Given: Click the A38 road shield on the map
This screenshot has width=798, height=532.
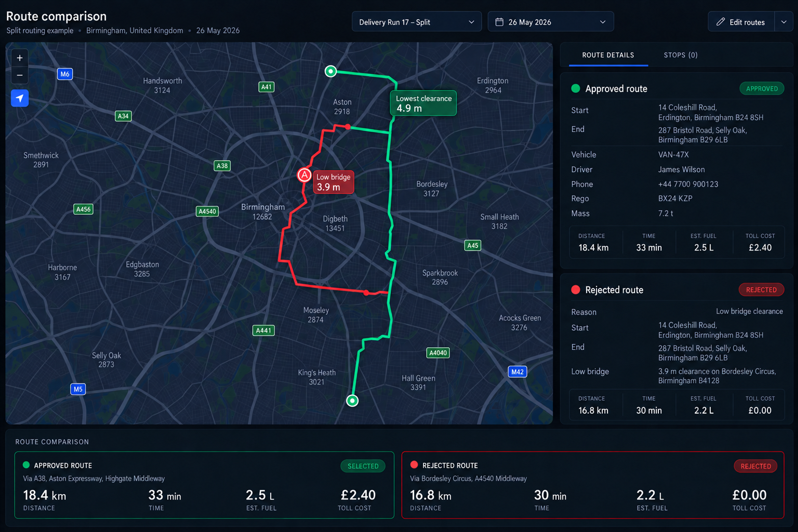Looking at the screenshot, I should coord(222,166).
